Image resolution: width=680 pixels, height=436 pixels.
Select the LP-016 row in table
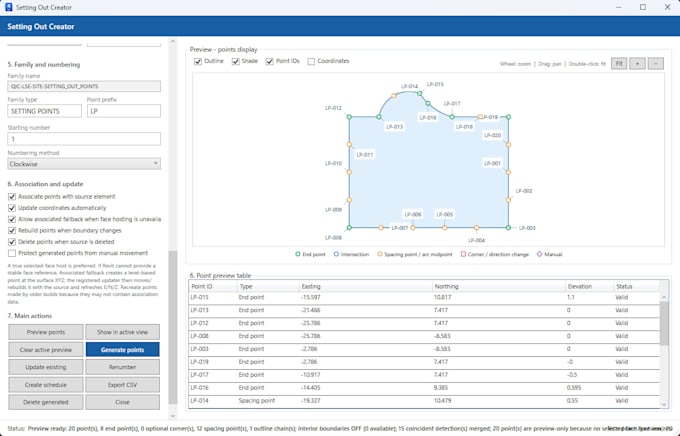point(424,388)
